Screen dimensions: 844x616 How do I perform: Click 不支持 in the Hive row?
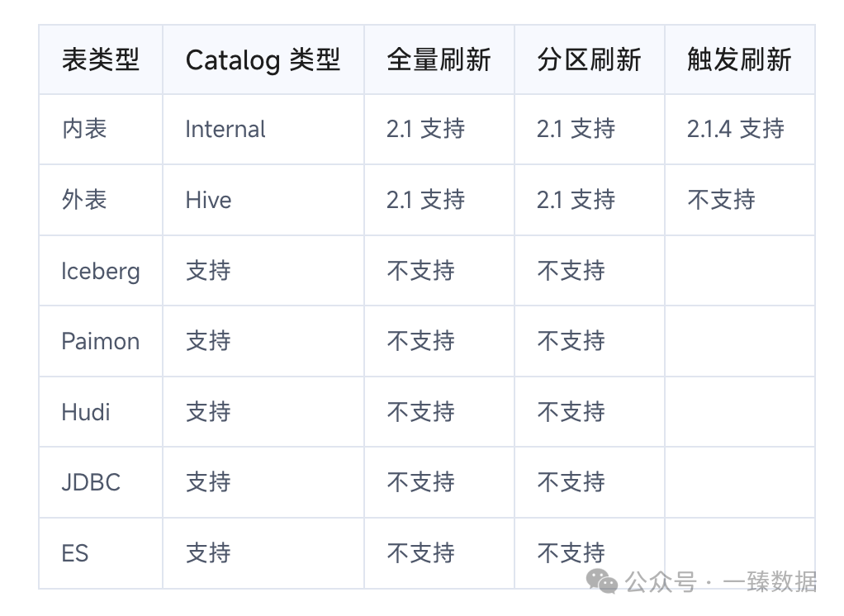coord(721,200)
